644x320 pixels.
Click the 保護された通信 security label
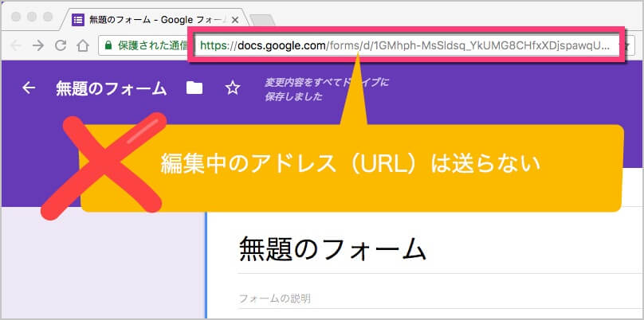153,45
